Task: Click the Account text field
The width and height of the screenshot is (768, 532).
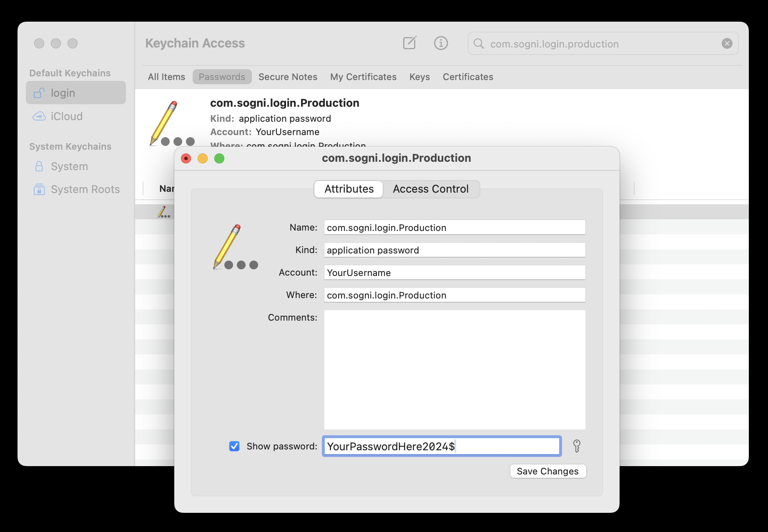Action: pyautogui.click(x=454, y=273)
